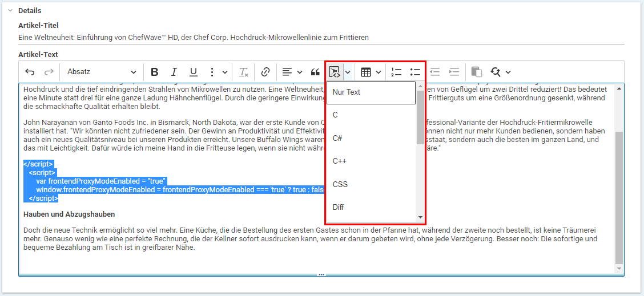This screenshot has height=296, width=644.
Task: Click the find and replace icon
Action: click(496, 72)
